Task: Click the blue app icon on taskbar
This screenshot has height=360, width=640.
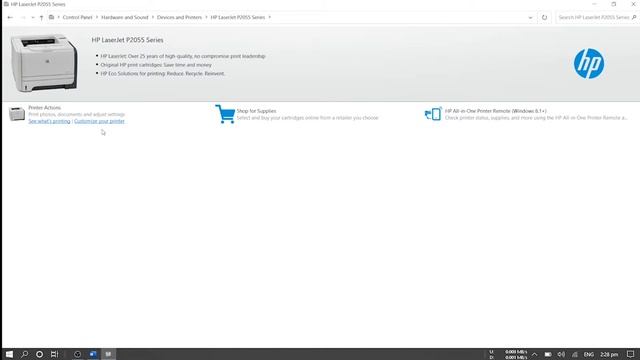Action: 93,354
